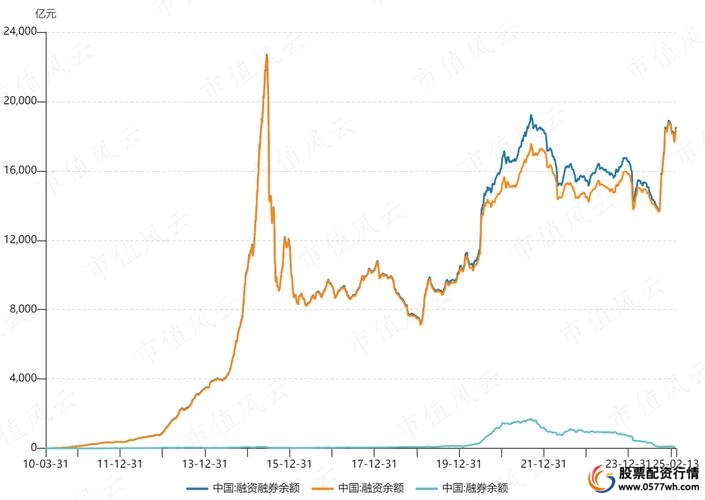Click the 24,000 y-axis value
This screenshot has width=705, height=500.
(20, 32)
